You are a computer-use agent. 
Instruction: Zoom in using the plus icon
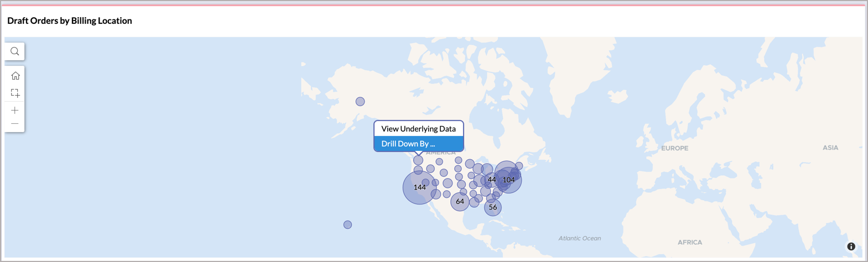(15, 111)
